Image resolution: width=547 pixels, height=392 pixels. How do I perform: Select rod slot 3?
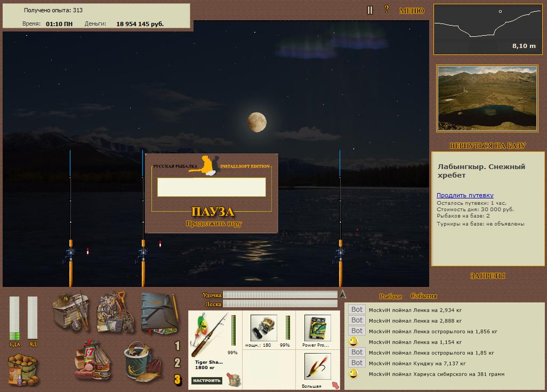coord(177,379)
